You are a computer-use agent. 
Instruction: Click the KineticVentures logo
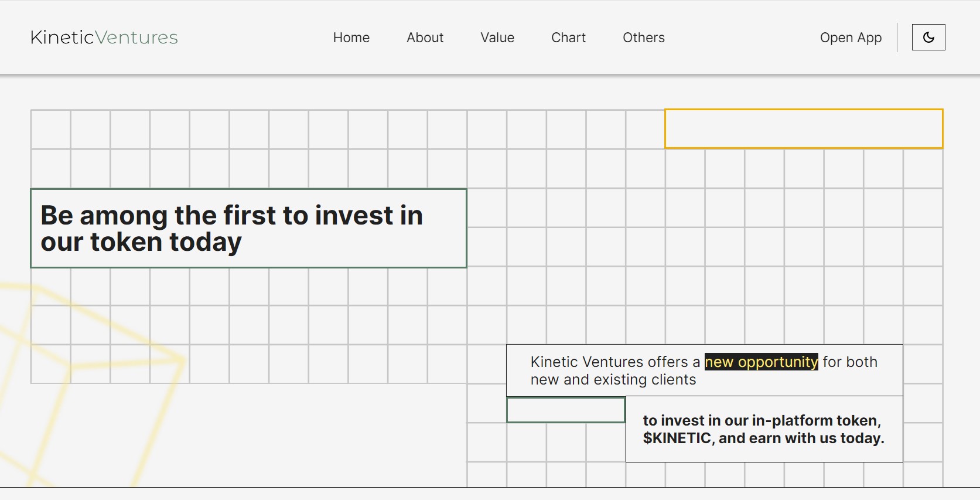[x=104, y=38]
